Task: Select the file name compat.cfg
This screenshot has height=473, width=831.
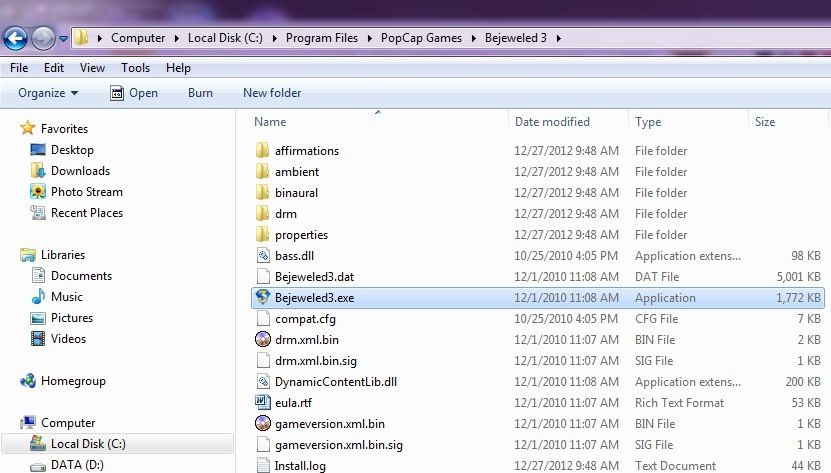Action: [305, 319]
